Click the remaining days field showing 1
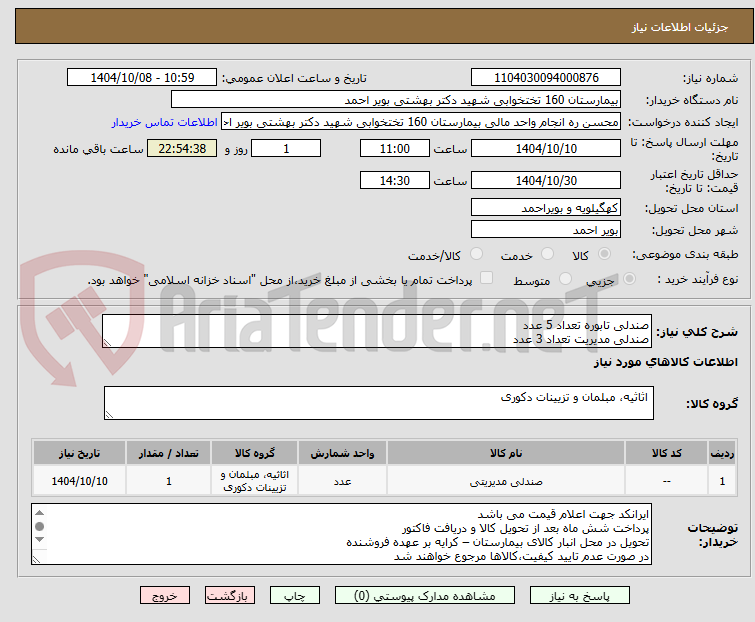The width and height of the screenshot is (755, 622). tap(286, 148)
